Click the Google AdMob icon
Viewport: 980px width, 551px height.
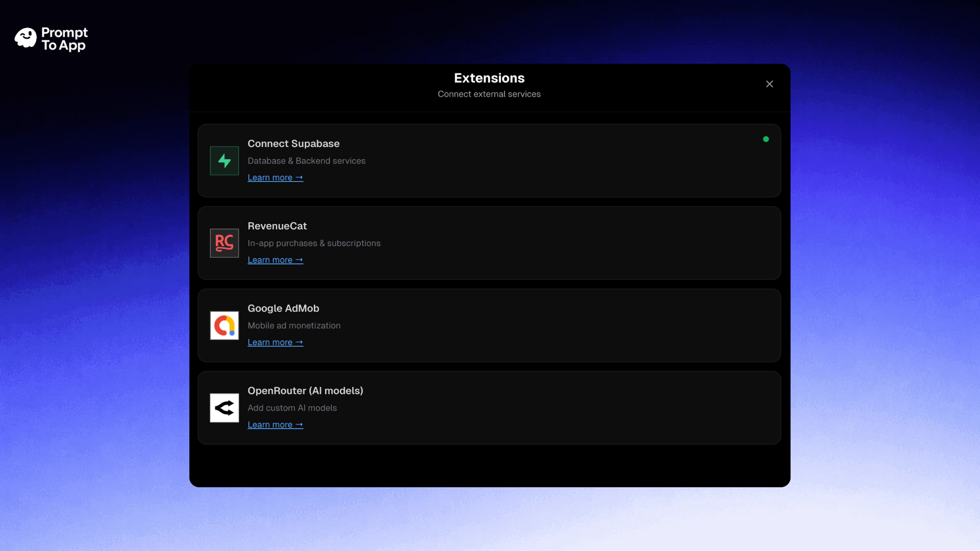224,325
